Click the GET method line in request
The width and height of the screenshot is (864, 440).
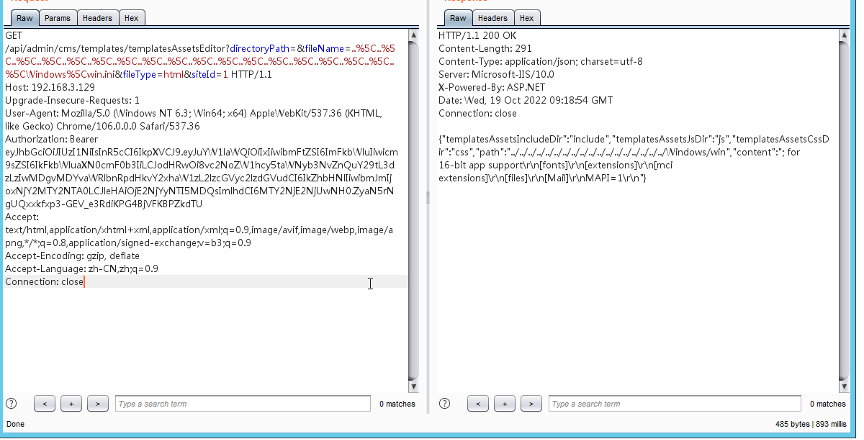point(14,35)
